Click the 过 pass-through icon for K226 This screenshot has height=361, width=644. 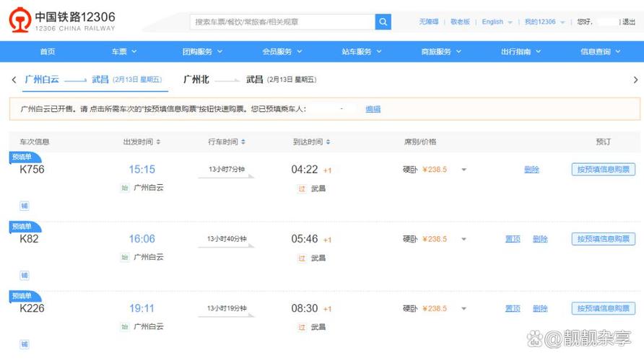point(302,327)
